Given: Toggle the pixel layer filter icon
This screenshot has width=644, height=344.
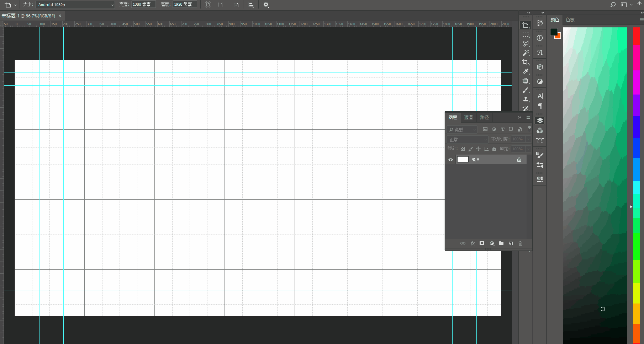Looking at the screenshot, I should (x=485, y=129).
